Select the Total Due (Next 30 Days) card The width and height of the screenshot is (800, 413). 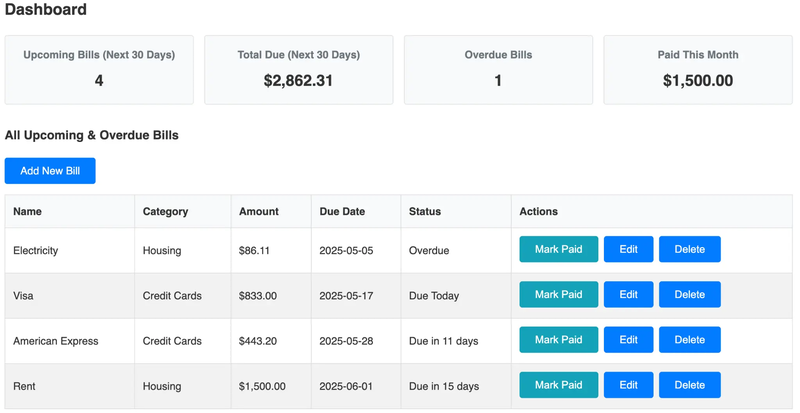point(298,70)
